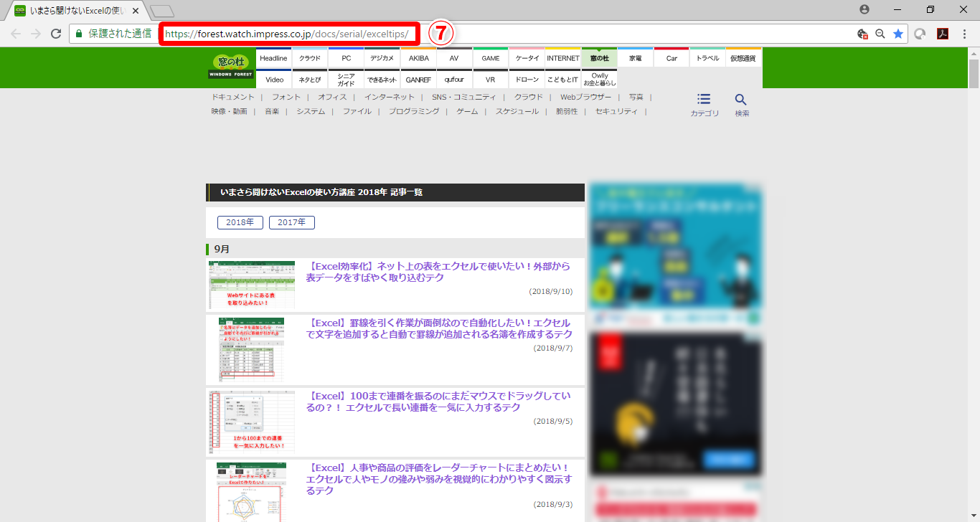The image size is (980, 522).
Task: Click the 窓の杜 Windows Forest logo
Action: coord(231,66)
